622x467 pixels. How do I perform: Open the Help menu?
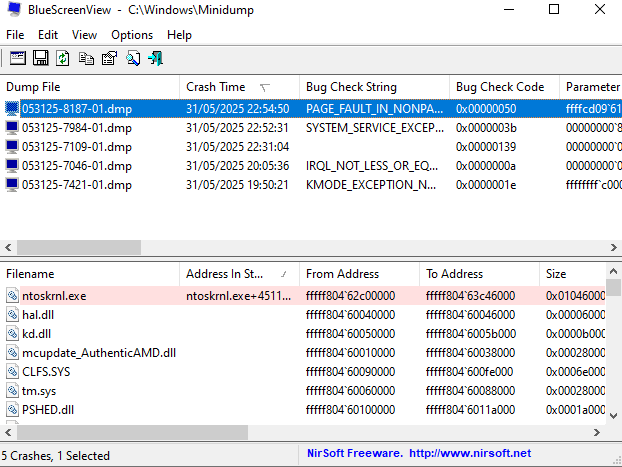[x=179, y=34]
